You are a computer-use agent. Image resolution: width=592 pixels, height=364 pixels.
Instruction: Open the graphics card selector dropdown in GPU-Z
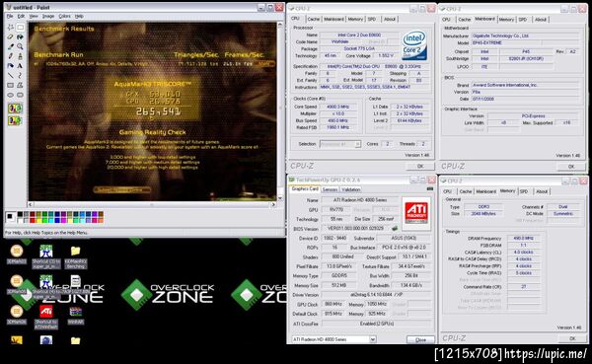click(372, 339)
